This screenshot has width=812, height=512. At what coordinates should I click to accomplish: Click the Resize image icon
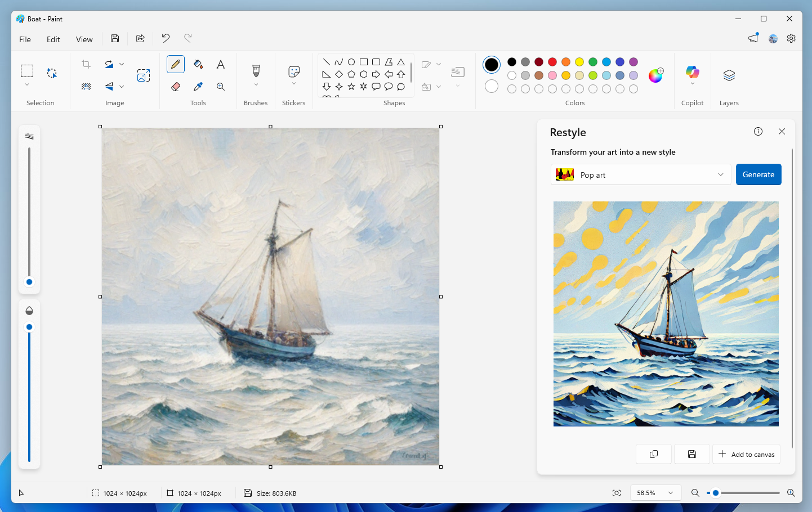click(144, 75)
